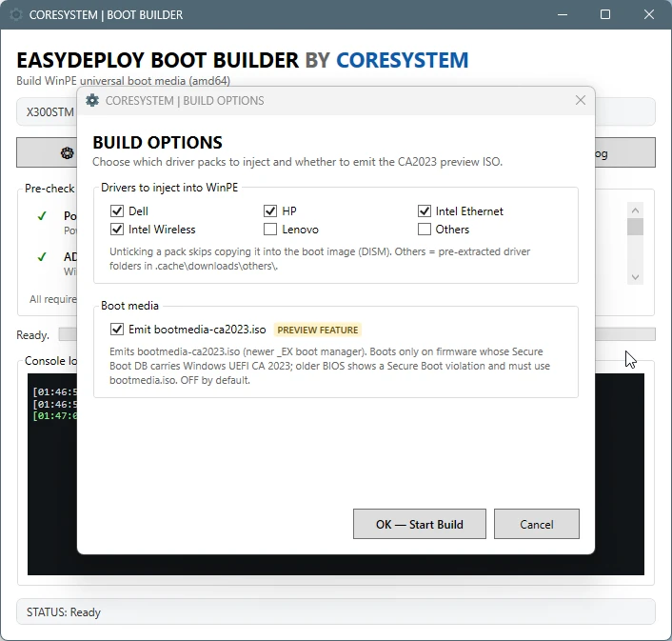Minimize the Boot Builder window
Viewport: 672px width, 641px height.
click(563, 14)
